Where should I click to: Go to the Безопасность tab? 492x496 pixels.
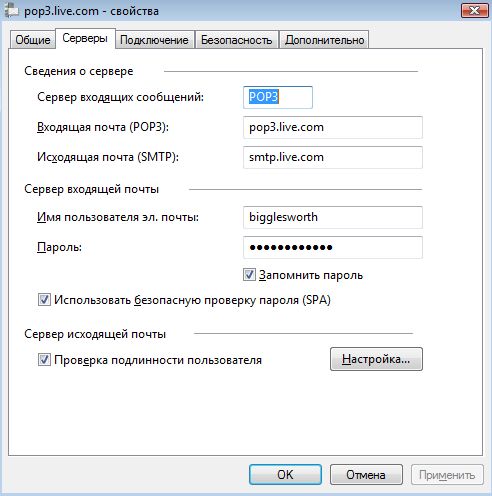pyautogui.click(x=236, y=40)
